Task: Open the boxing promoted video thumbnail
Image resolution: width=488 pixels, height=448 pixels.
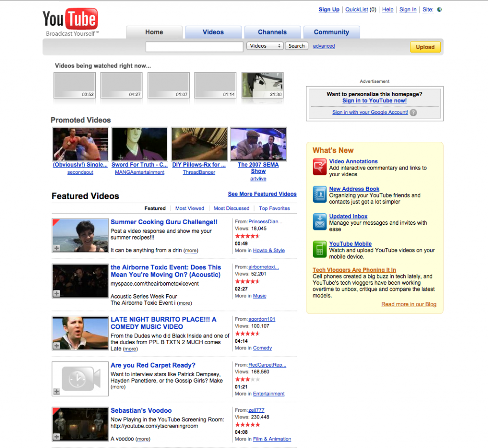Action: [x=81, y=144]
